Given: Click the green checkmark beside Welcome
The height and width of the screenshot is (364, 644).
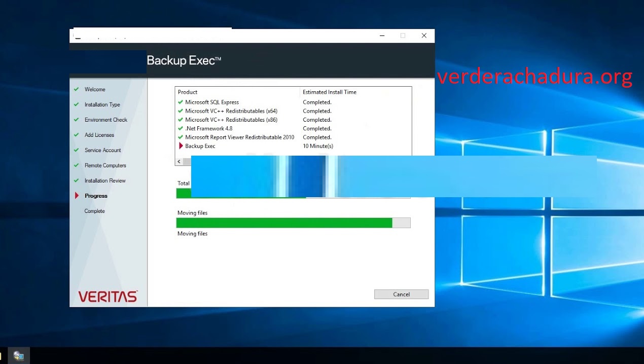Looking at the screenshot, I should click(76, 89).
